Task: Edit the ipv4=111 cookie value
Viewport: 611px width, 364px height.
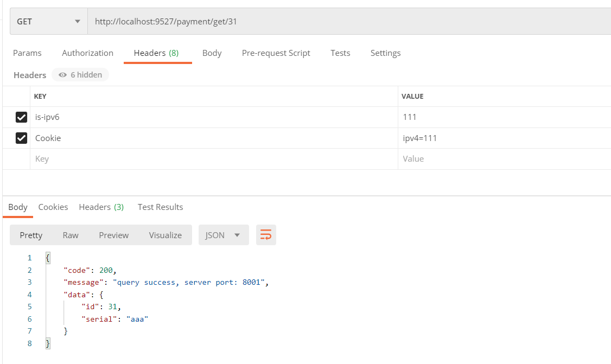Action: 504,138
